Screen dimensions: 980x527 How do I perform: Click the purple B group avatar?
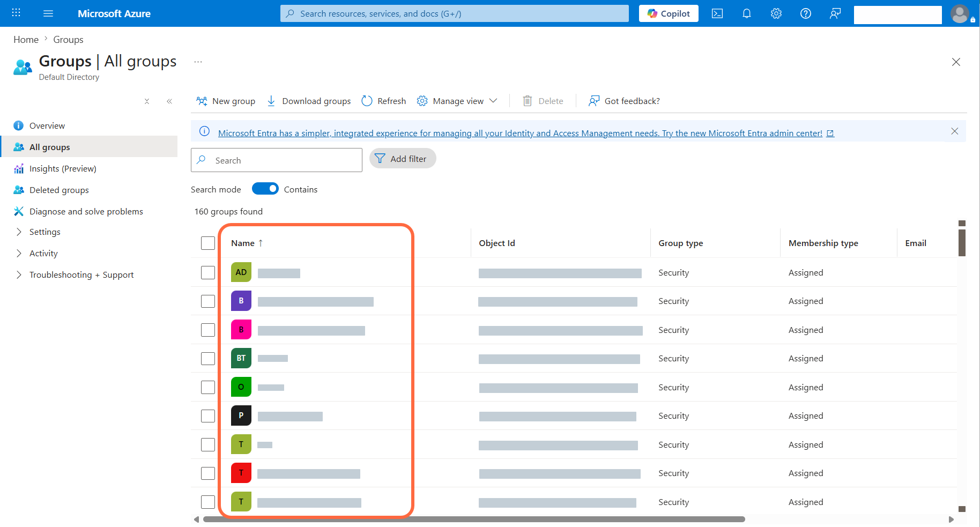(241, 301)
